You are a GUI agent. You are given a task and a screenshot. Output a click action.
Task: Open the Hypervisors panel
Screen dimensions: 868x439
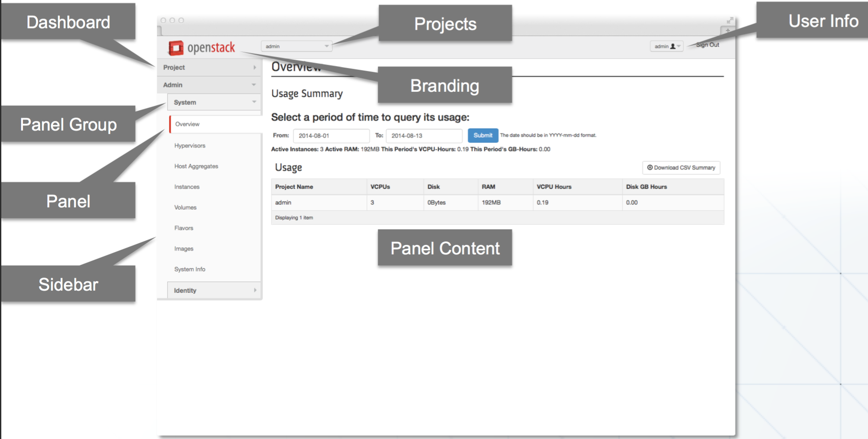pos(190,146)
